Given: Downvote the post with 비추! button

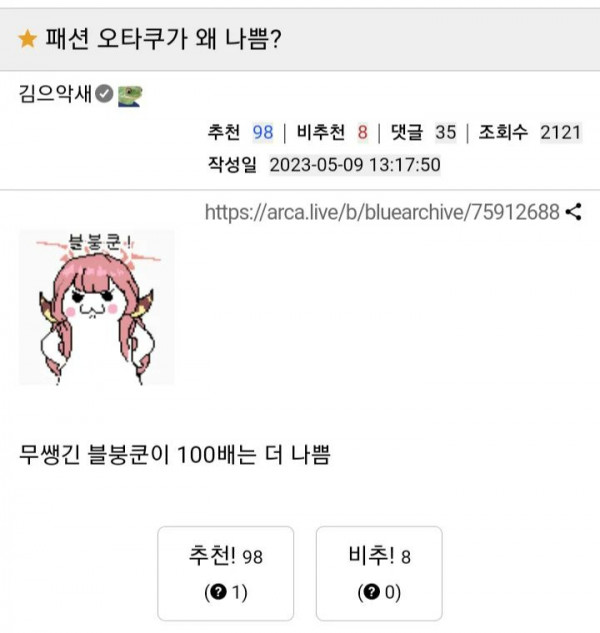Looking at the screenshot, I should tap(379, 573).
